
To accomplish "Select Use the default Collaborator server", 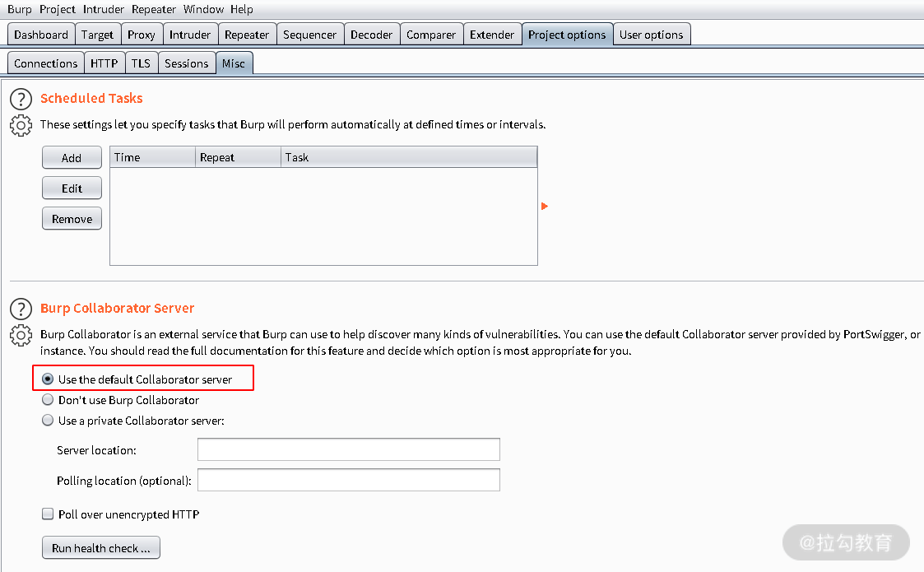I will tap(48, 379).
